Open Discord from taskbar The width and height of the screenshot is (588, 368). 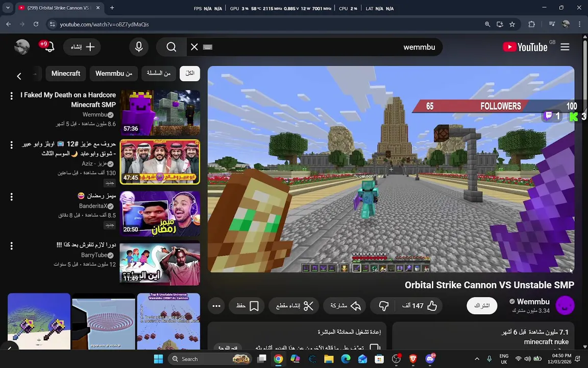(430, 359)
